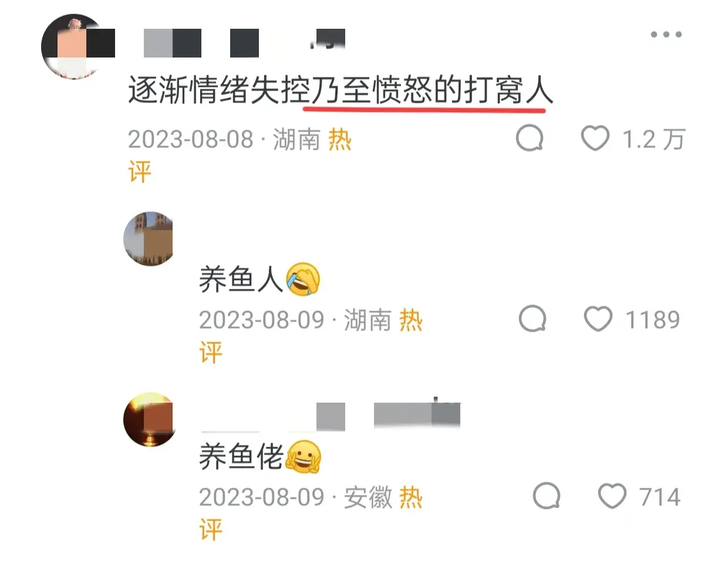Like the 打窝人 comment with 1.2万 likes
Viewport: 728px width, 567px height.
click(595, 139)
